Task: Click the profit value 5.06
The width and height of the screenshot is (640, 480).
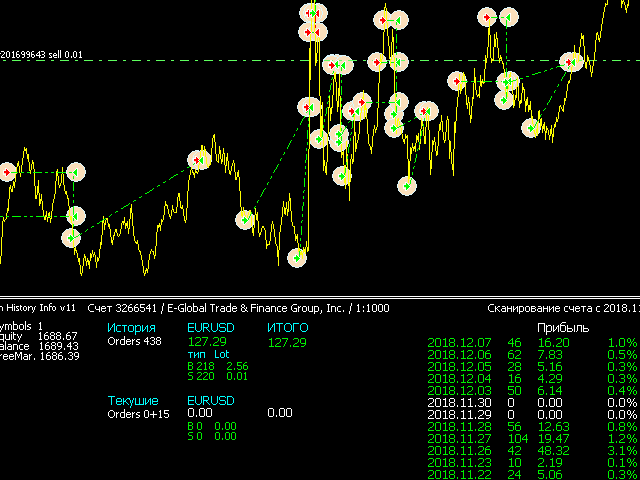Action: click(550, 474)
